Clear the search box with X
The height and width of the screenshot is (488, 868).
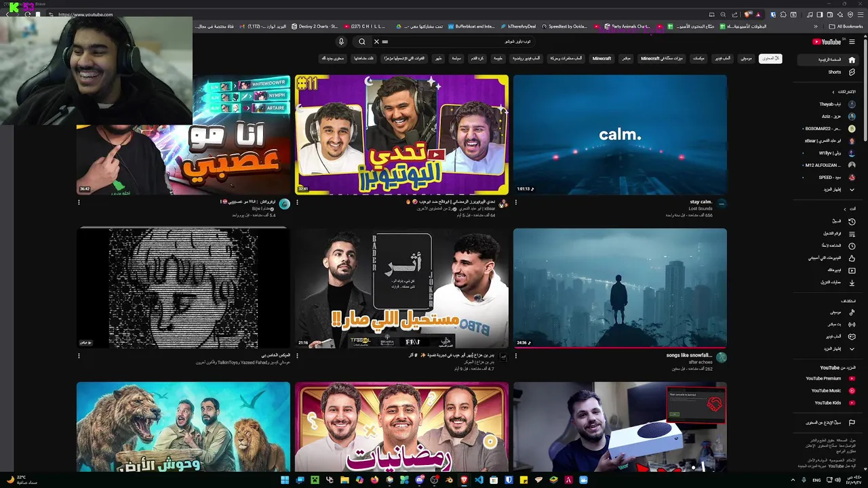click(376, 41)
